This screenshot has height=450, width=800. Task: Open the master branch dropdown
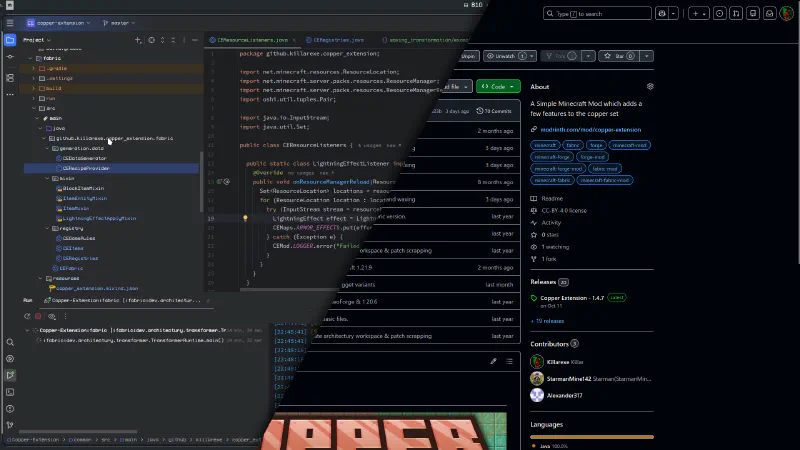coord(118,21)
